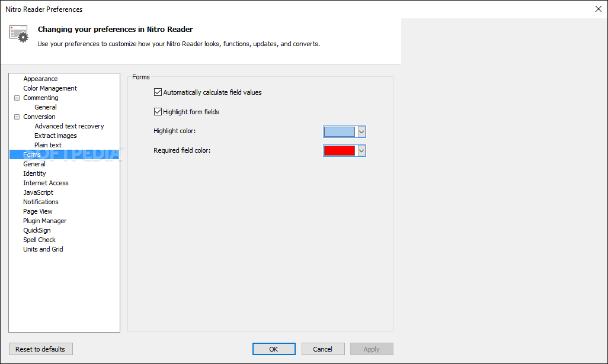608x364 pixels.
Task: Confirm with the OK button
Action: 274,349
